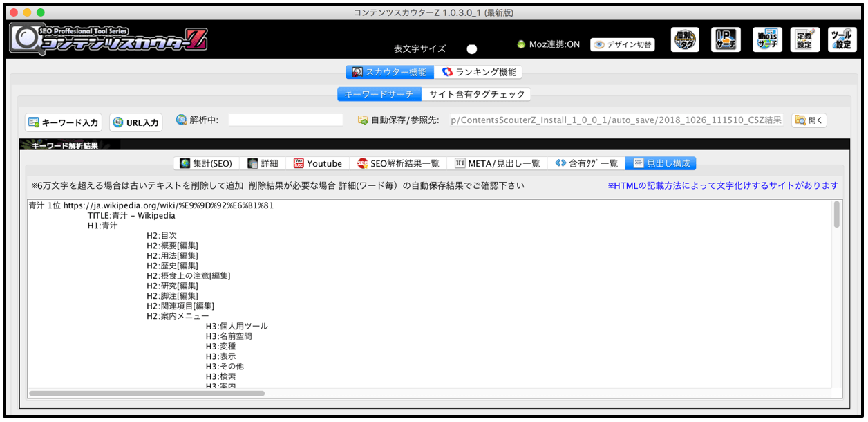868x422 pixels.
Task: Click the H2:研究[編集] line
Action: pos(172,286)
